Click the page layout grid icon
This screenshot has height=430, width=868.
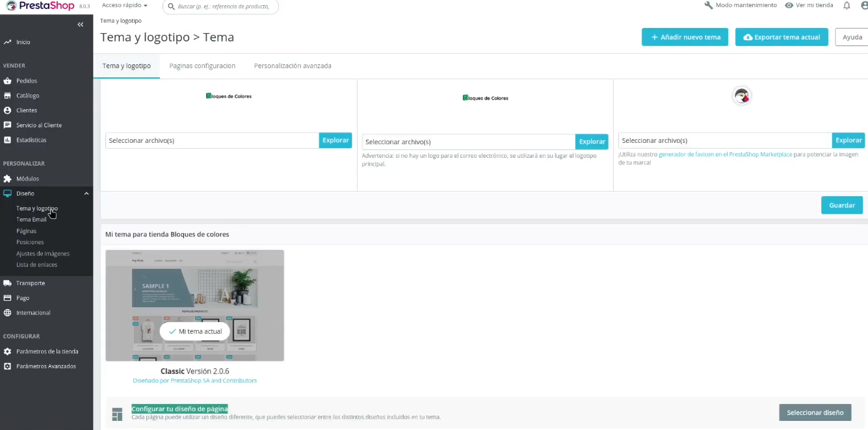tap(117, 414)
